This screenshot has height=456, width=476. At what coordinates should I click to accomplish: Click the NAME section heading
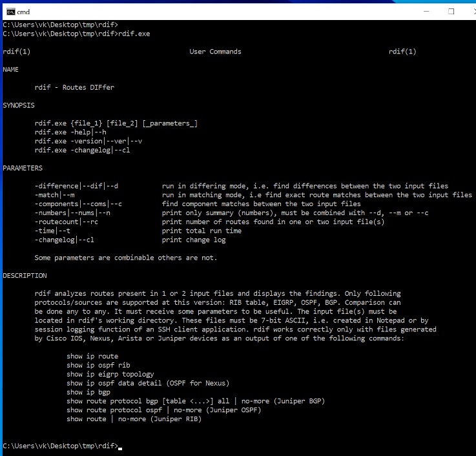click(10, 70)
